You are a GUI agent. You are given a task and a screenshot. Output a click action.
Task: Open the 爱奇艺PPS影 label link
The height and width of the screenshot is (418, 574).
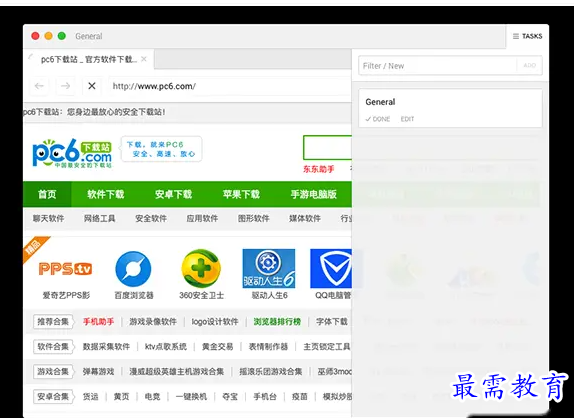[66, 295]
